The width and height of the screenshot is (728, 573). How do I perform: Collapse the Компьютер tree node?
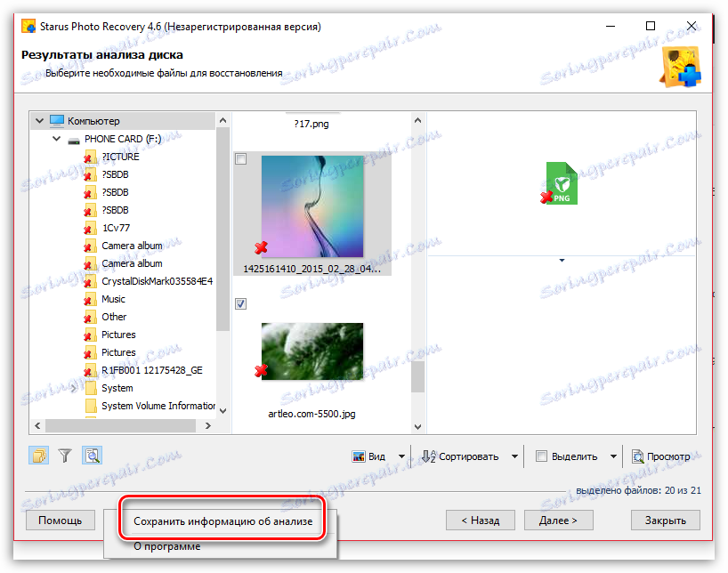click(39, 120)
